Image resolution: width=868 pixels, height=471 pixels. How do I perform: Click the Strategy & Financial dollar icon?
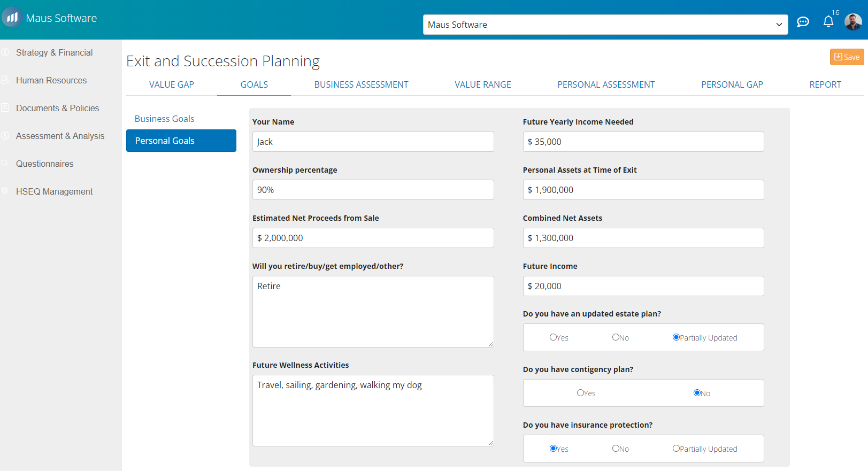[5, 52]
